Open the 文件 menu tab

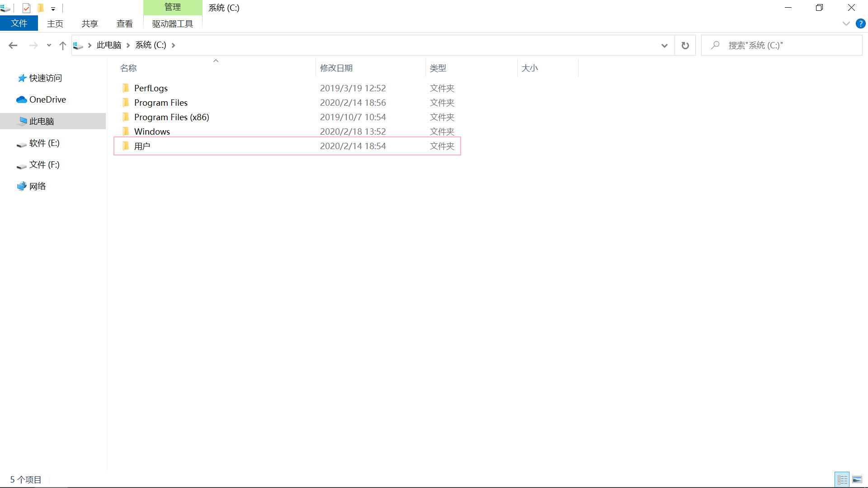point(19,23)
